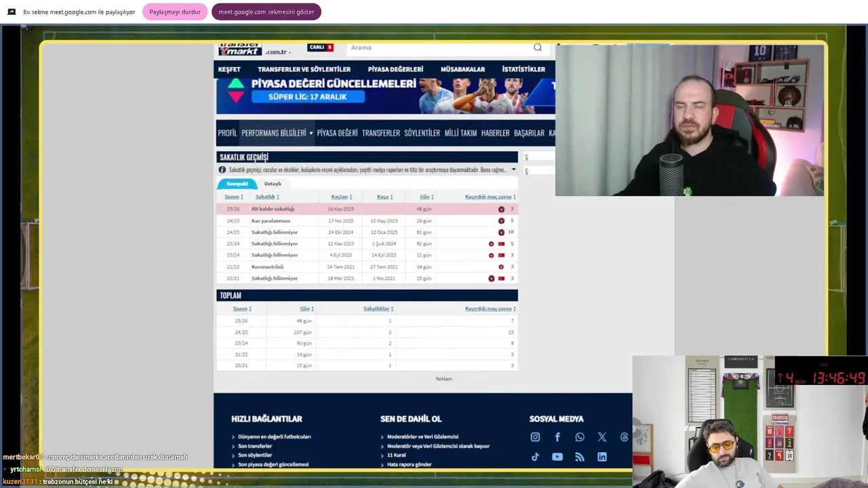This screenshot has height=488, width=868.
Task: Open X (Twitter) social media icon
Action: click(x=602, y=437)
